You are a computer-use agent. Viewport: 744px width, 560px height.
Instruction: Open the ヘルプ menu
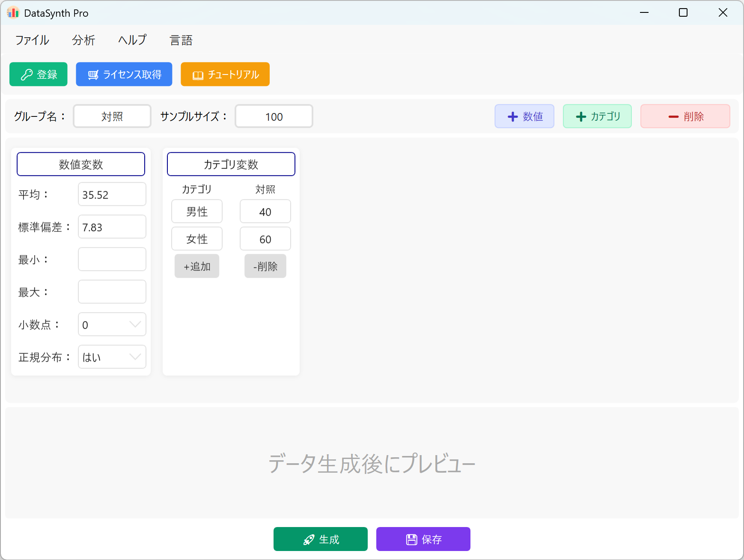[132, 40]
